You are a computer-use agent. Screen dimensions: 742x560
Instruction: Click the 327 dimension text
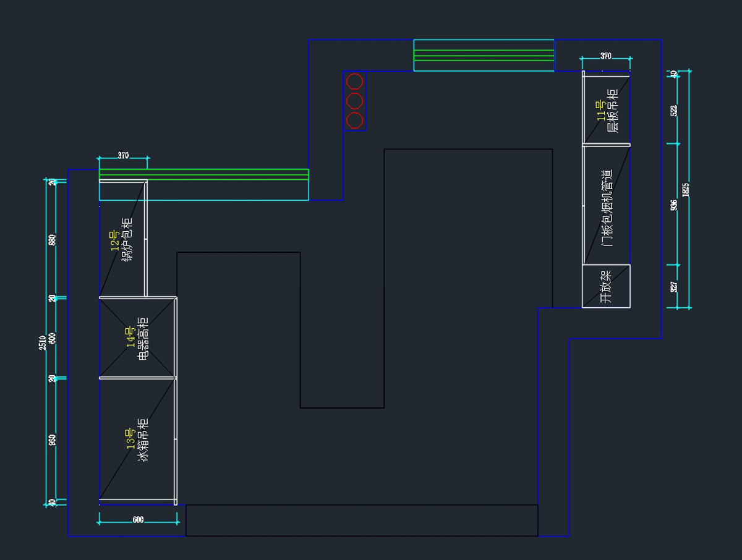(674, 286)
